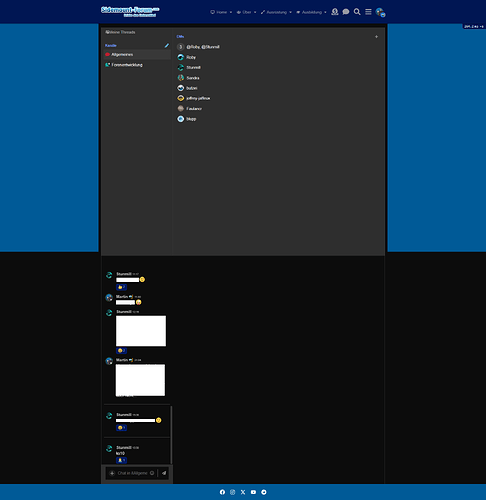This screenshot has width=486, height=500.
Task: Click the Sidemount-Forum logo
Action: (x=130, y=11)
